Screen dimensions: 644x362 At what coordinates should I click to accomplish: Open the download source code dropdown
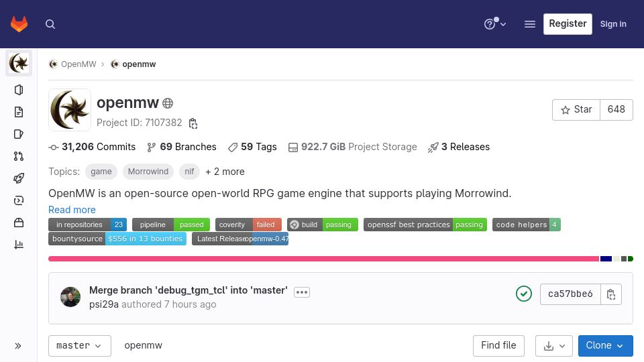point(554,346)
